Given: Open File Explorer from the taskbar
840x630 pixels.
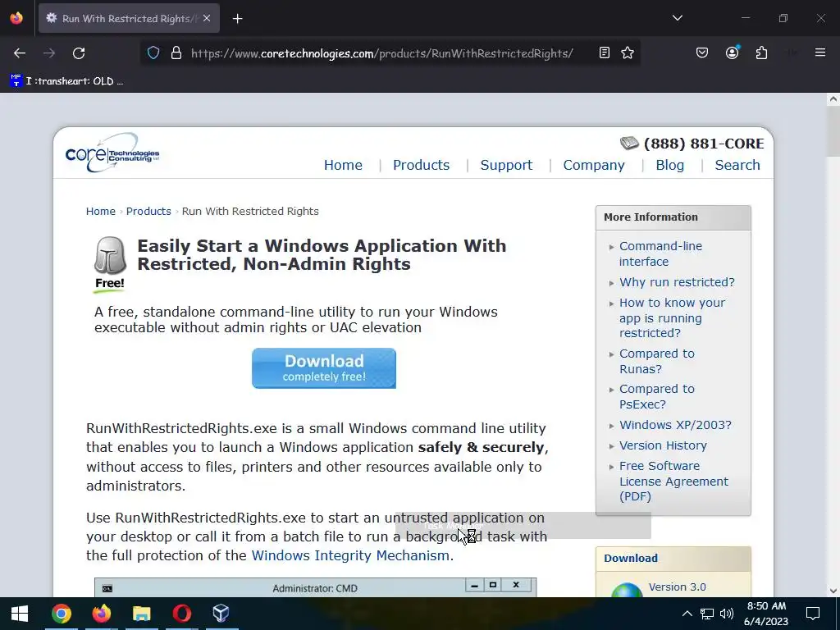Looking at the screenshot, I should 141,614.
